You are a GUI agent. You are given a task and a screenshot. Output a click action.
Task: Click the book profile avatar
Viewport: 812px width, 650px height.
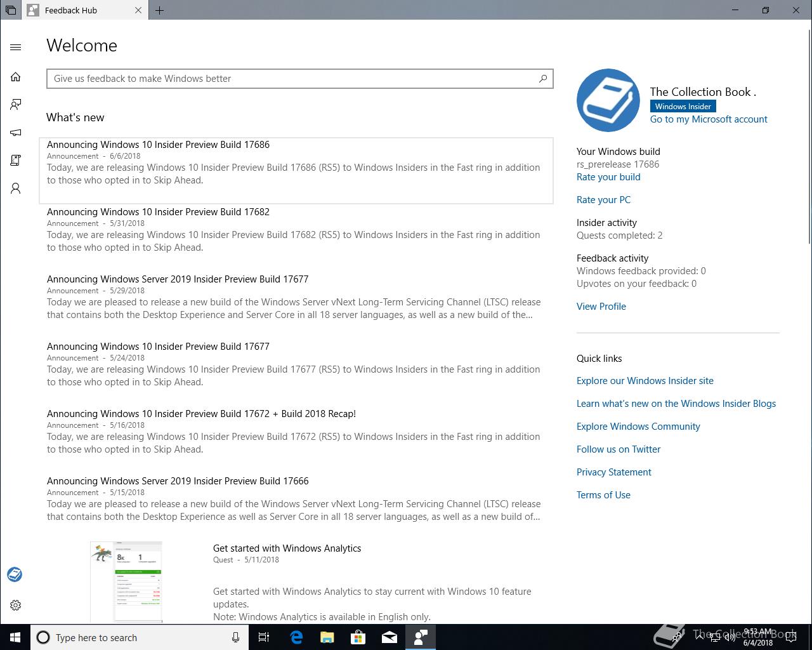(608, 100)
